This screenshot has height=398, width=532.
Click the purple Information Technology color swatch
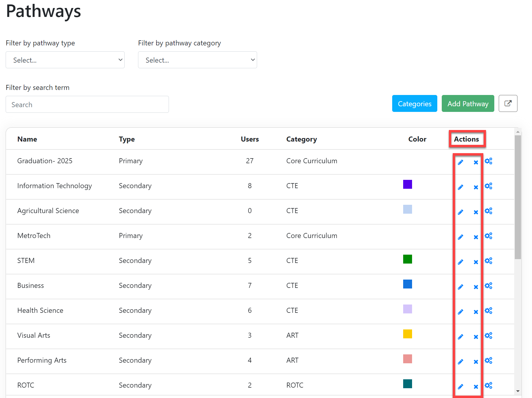(408, 184)
